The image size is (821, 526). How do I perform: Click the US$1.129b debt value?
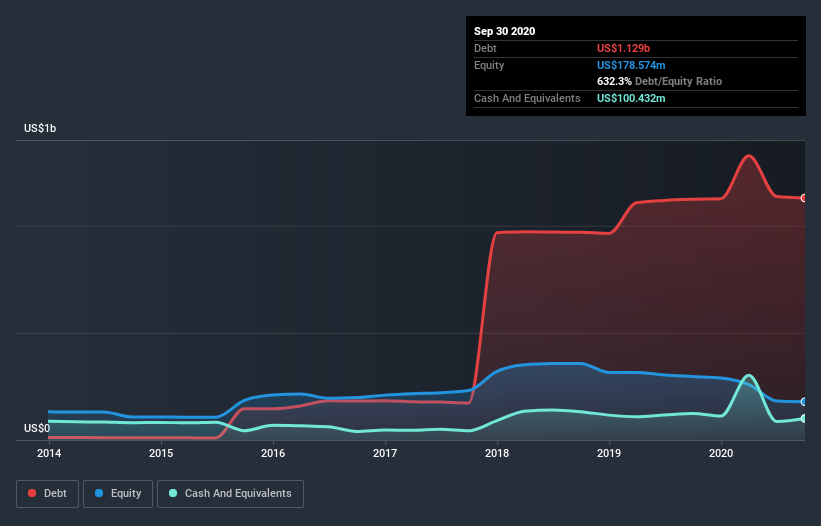pos(623,48)
